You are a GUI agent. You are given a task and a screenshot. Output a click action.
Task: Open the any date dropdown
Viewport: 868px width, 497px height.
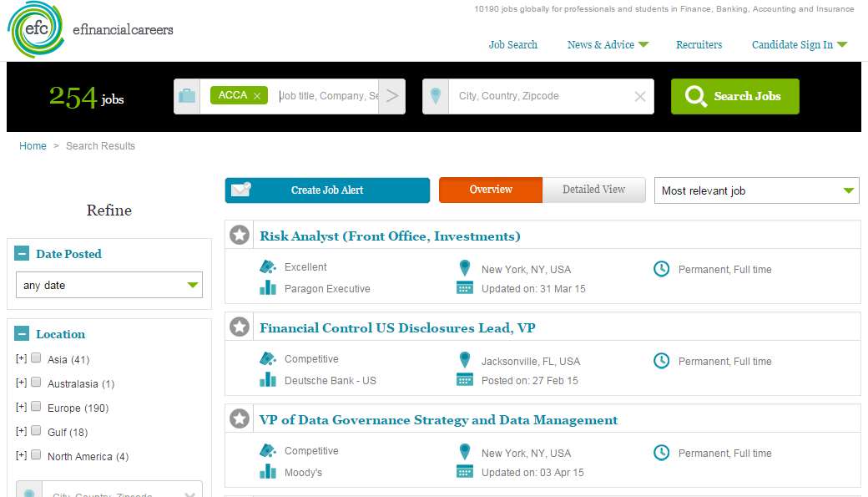[x=109, y=285]
